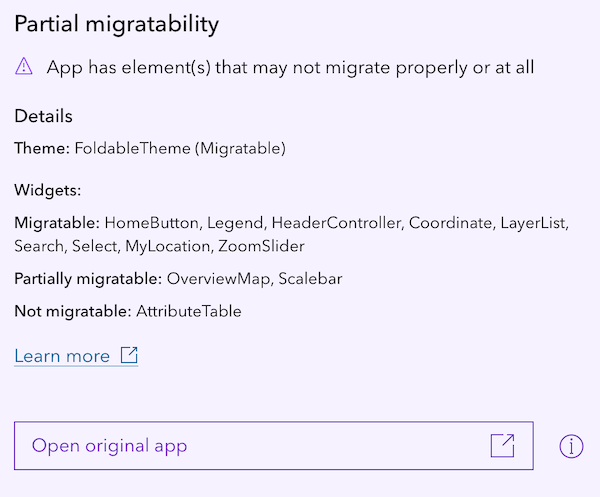600x497 pixels.
Task: Click external link icon beside Learn more
Action: (x=129, y=355)
